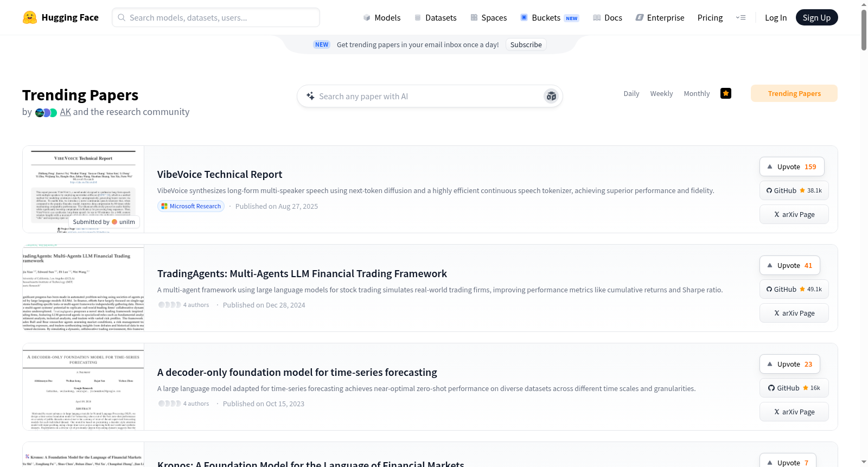This screenshot has height=467, width=868.
Task: Open the TradingAgents paper thumbnail
Action: click(x=84, y=288)
